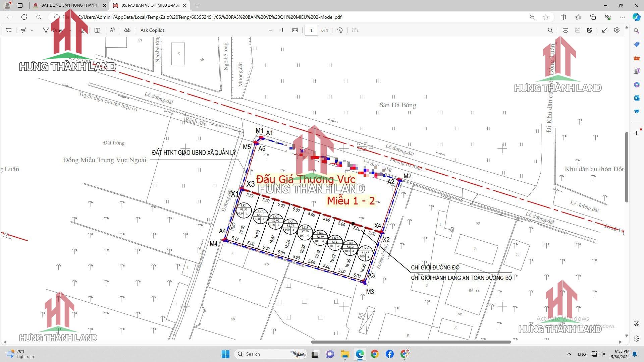Open PDF search in toolbar
Image resolution: width=644 pixels, height=362 pixels.
550,30
